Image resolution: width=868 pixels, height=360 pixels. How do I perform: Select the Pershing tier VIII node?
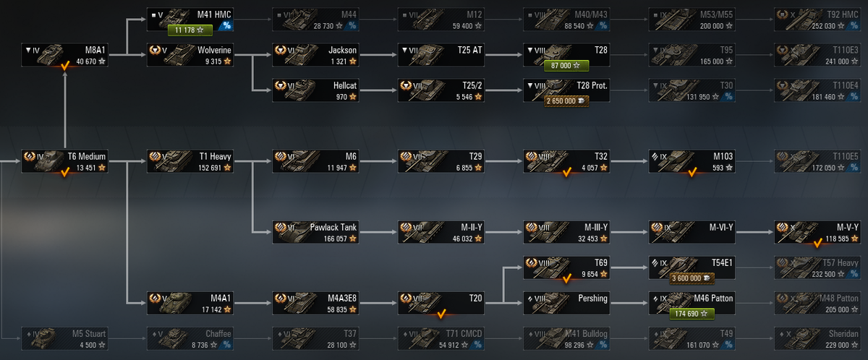tap(567, 303)
